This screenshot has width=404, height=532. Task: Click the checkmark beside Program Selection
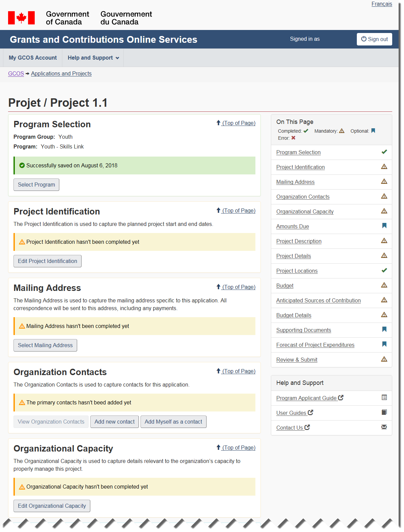tap(384, 152)
